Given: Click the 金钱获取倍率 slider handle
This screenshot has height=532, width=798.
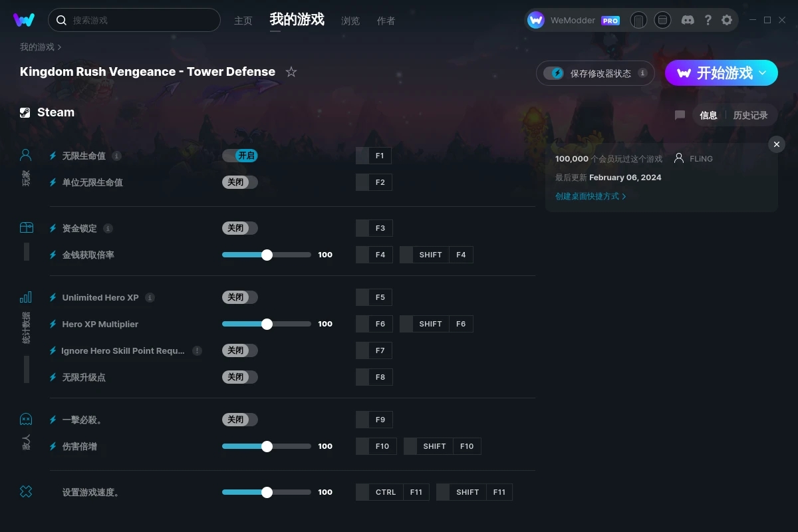Looking at the screenshot, I should tap(267, 255).
